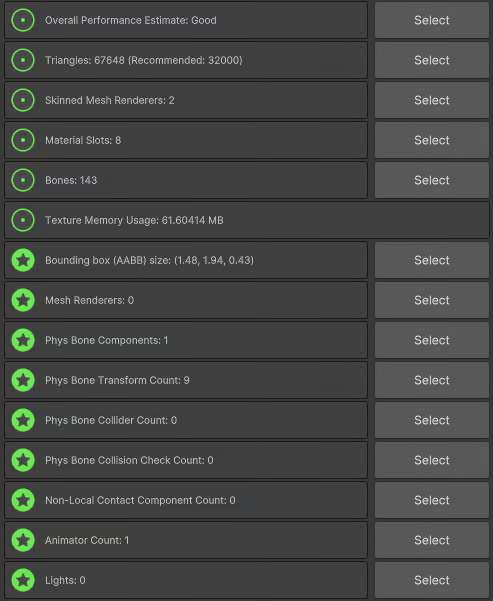Click the star icon beside Mesh Renderers: 0
This screenshot has width=493, height=601.
click(x=23, y=300)
